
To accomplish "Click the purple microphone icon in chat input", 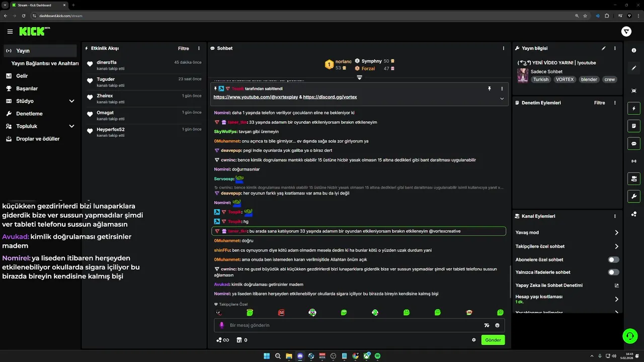I will point(221,325).
